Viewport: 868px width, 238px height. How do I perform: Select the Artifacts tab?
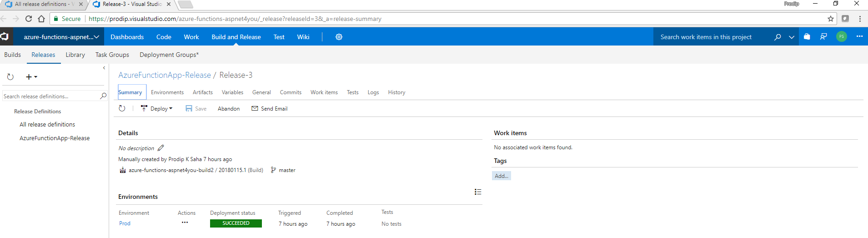pyautogui.click(x=203, y=92)
